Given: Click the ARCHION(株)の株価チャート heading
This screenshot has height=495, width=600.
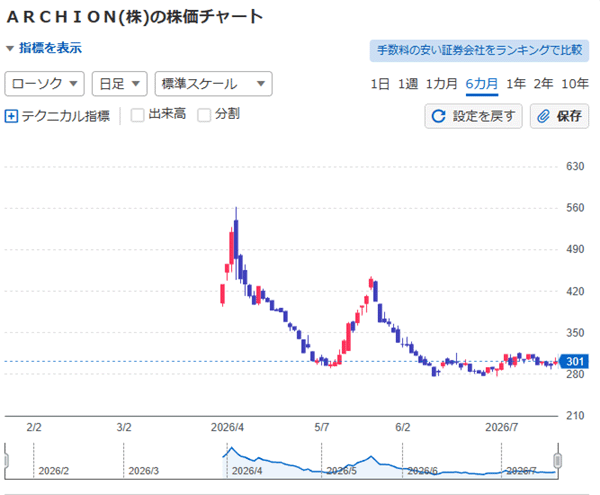Looking at the screenshot, I should [135, 17].
